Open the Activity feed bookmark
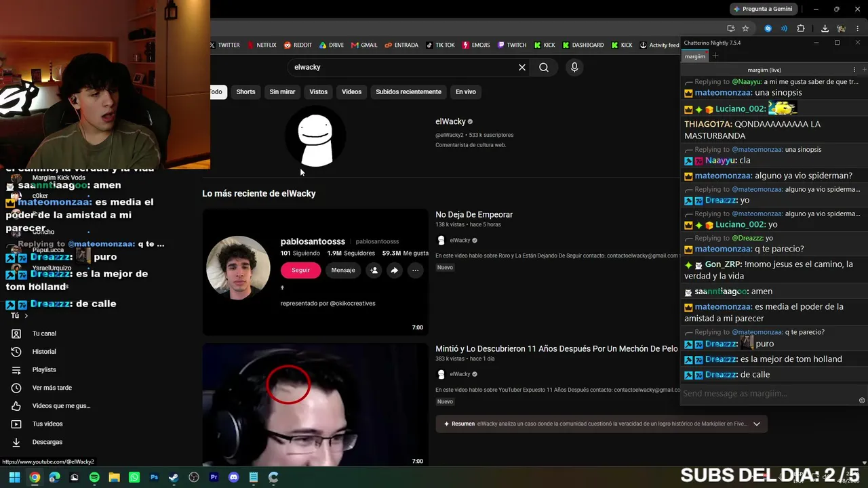This screenshot has height=488, width=868. [659, 45]
